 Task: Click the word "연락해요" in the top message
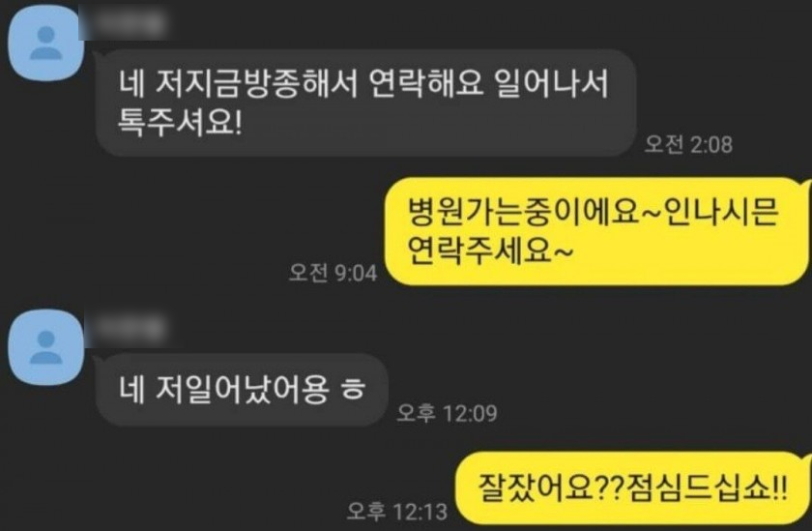coord(426,83)
